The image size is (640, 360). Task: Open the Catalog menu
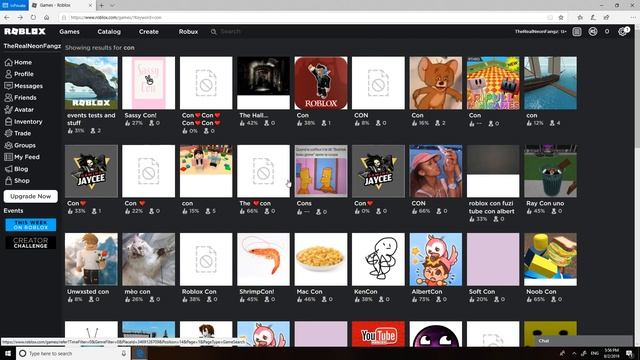tap(109, 31)
